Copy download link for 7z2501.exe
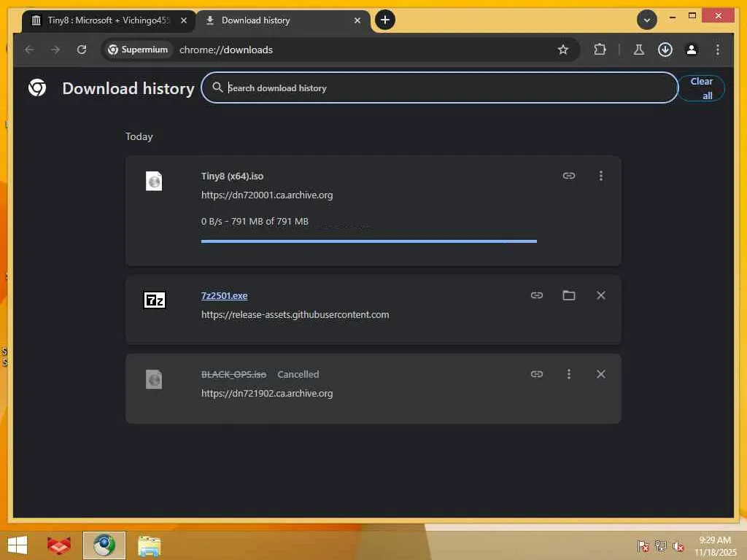The height and width of the screenshot is (560, 747). pos(537,295)
